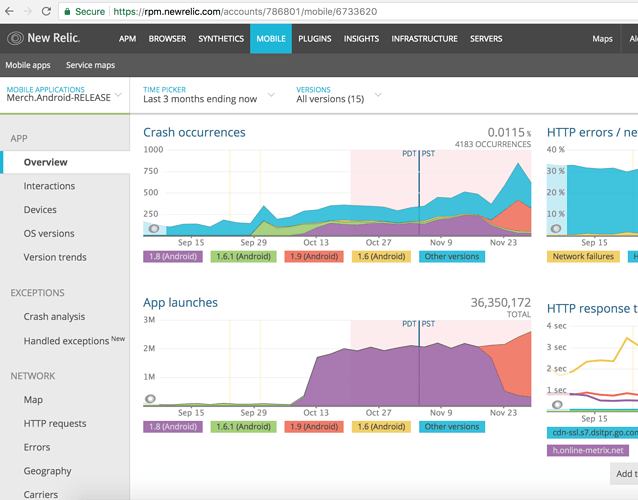
Task: Open Merch.Android-RELEASE application selector
Action: click(x=58, y=98)
